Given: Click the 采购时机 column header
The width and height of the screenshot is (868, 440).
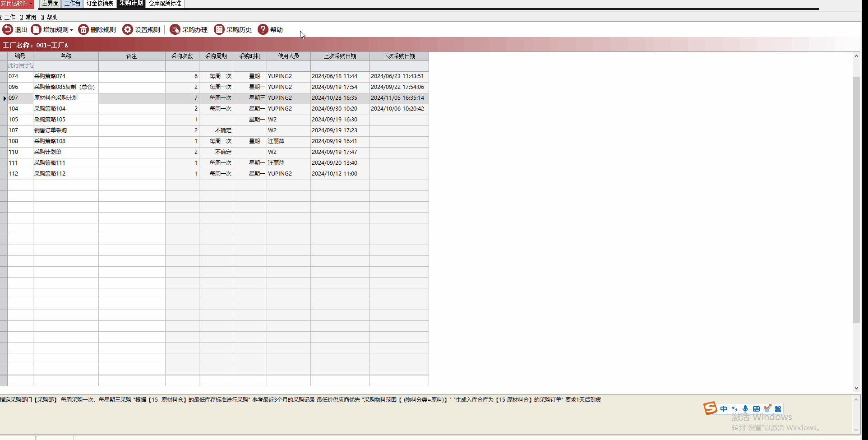Looking at the screenshot, I should pos(250,56).
